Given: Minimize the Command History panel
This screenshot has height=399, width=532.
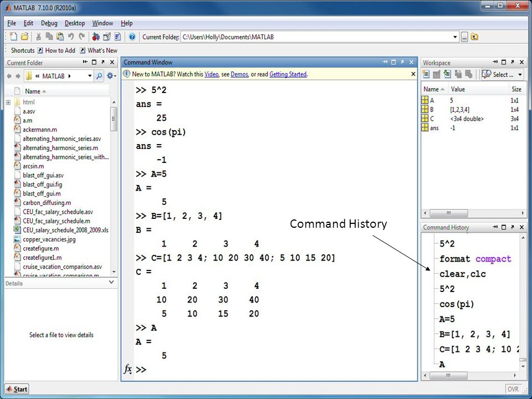Looking at the screenshot, I should click(495, 227).
